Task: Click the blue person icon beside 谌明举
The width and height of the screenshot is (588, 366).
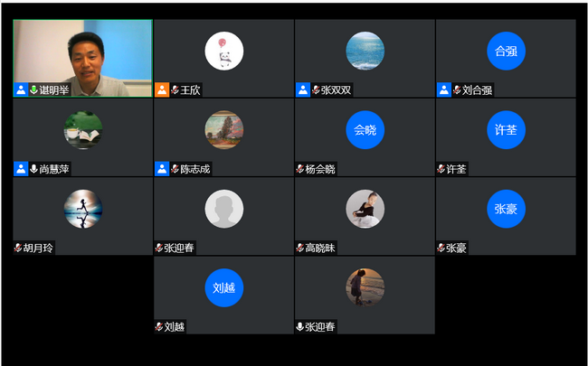Action: 21,89
